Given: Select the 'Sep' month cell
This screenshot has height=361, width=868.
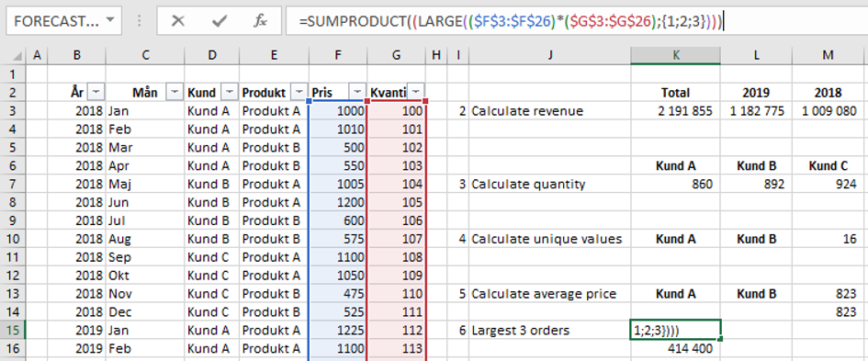Looking at the screenshot, I should click(x=146, y=257).
